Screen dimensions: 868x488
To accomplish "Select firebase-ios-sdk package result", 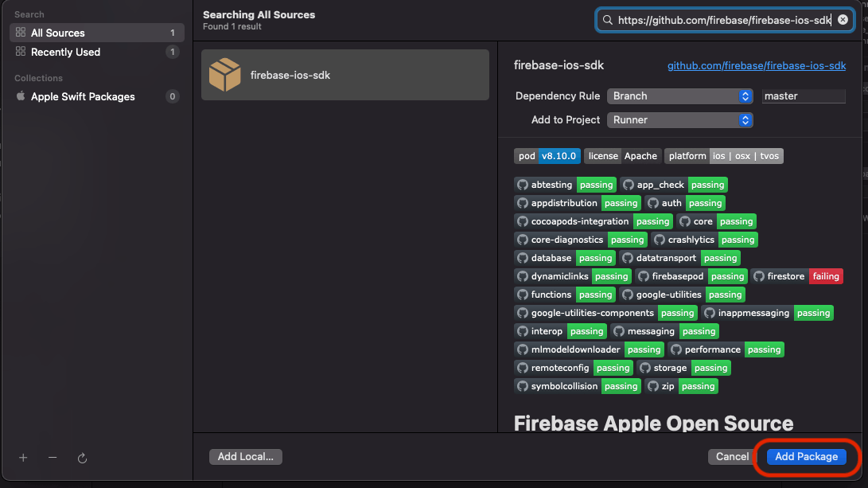I will (344, 75).
